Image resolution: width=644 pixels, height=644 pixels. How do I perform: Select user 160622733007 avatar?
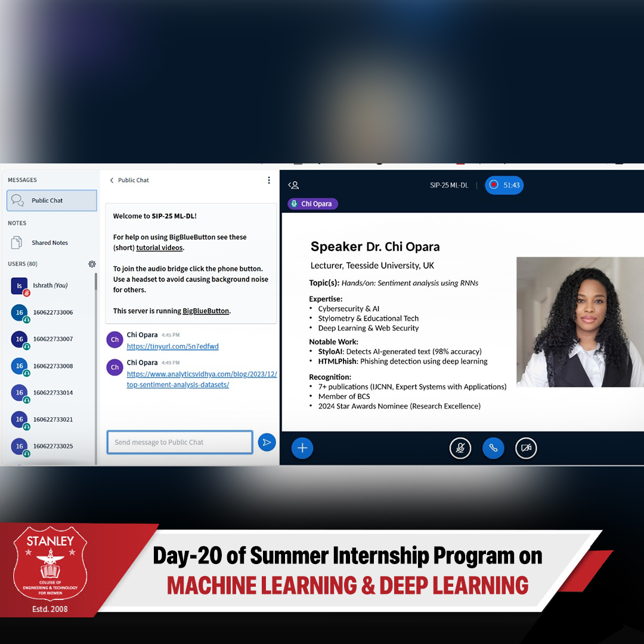coord(19,339)
